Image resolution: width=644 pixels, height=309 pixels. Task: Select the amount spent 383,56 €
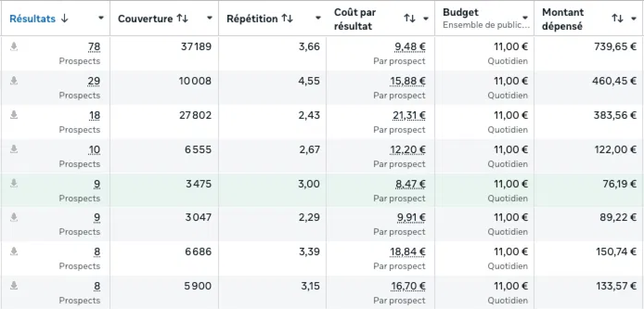point(615,115)
